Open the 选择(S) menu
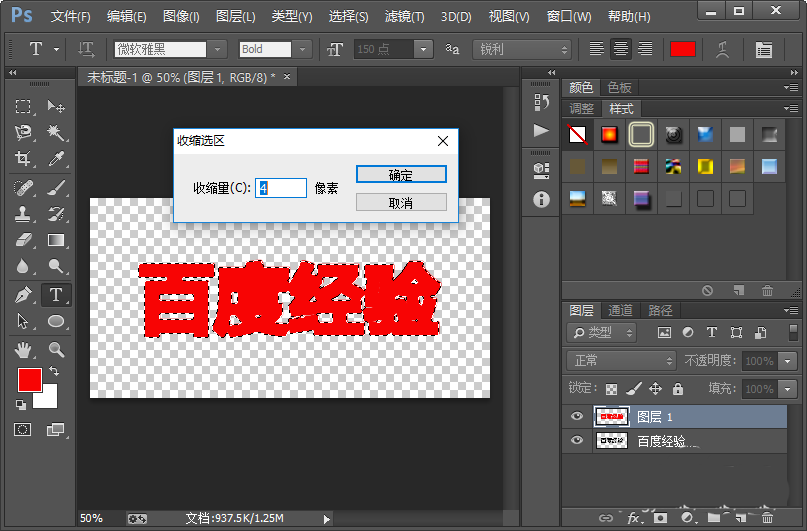Screen dimensions: 807x531 (348, 16)
